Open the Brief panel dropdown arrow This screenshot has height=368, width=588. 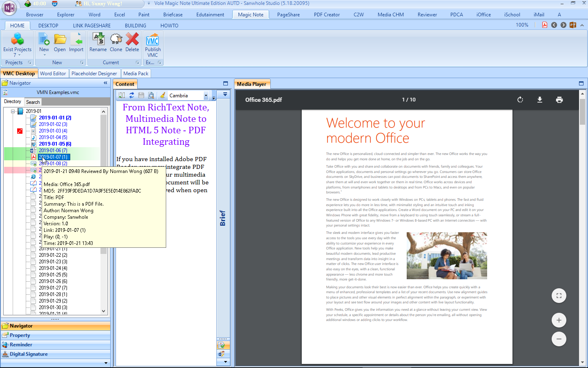point(225,94)
